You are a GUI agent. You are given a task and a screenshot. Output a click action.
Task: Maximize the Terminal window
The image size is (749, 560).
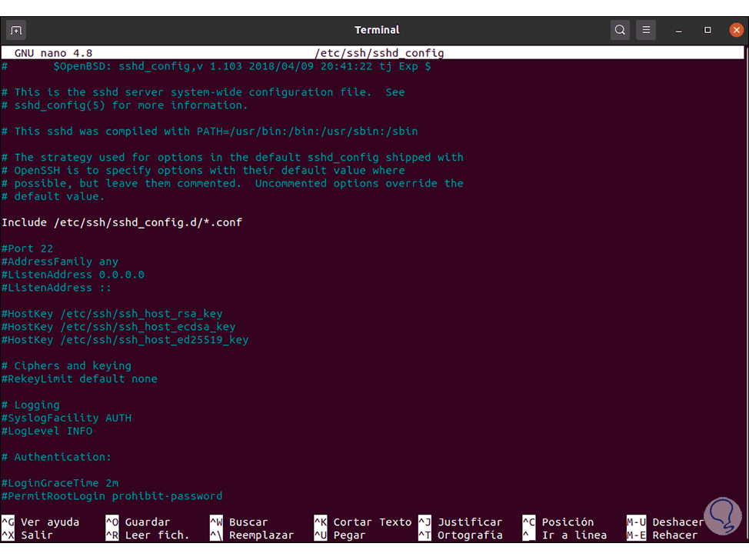(x=707, y=30)
